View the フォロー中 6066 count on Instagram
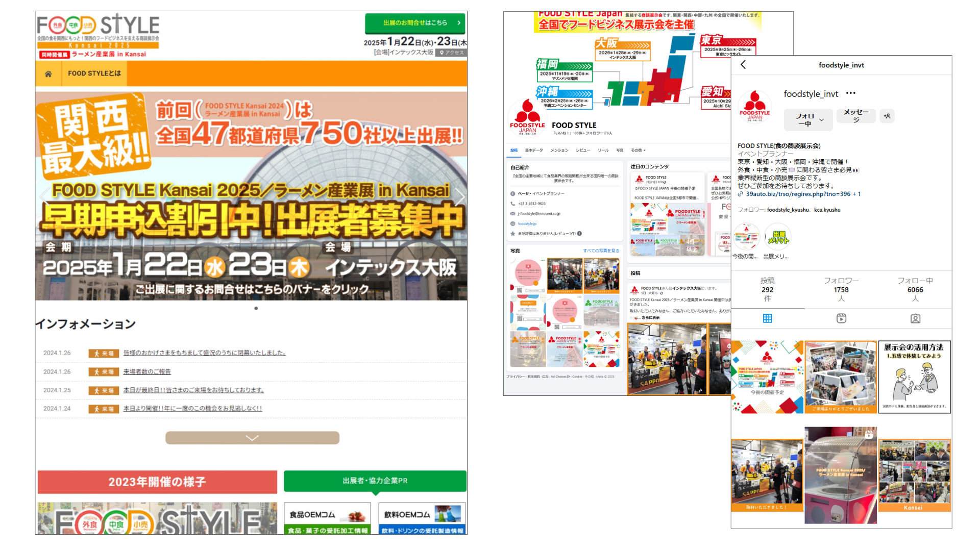The width and height of the screenshot is (980, 551). (915, 289)
